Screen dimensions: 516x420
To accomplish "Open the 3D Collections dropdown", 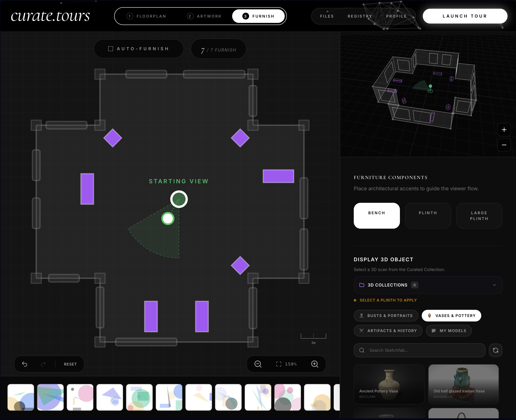I will (x=427, y=285).
